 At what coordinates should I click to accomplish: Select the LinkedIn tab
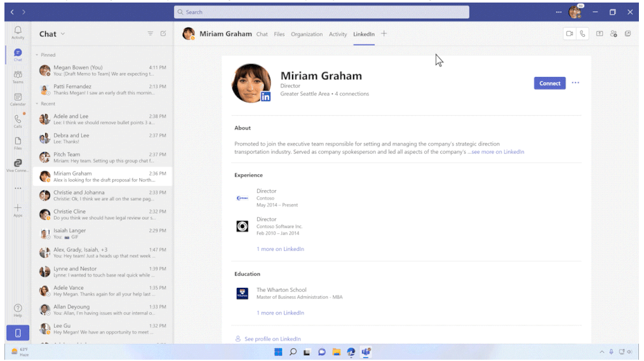pyautogui.click(x=364, y=34)
